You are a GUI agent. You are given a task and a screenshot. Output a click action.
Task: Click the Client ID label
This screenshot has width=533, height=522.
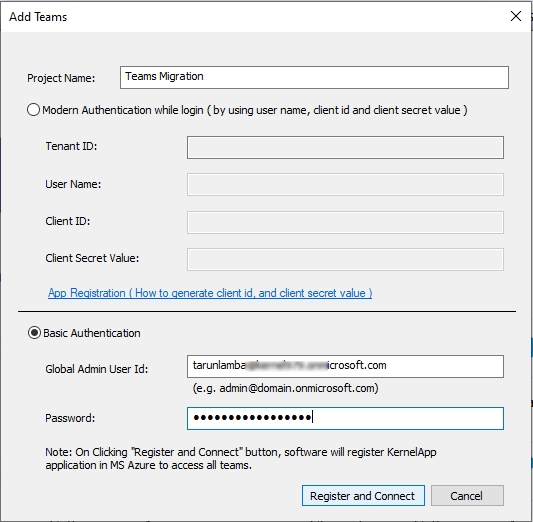coord(68,221)
